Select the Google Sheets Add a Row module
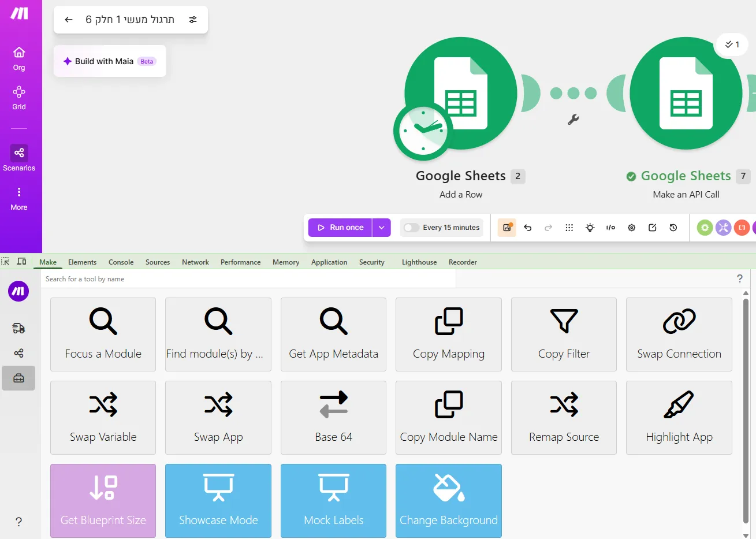This screenshot has width=756, height=539. 460,94
